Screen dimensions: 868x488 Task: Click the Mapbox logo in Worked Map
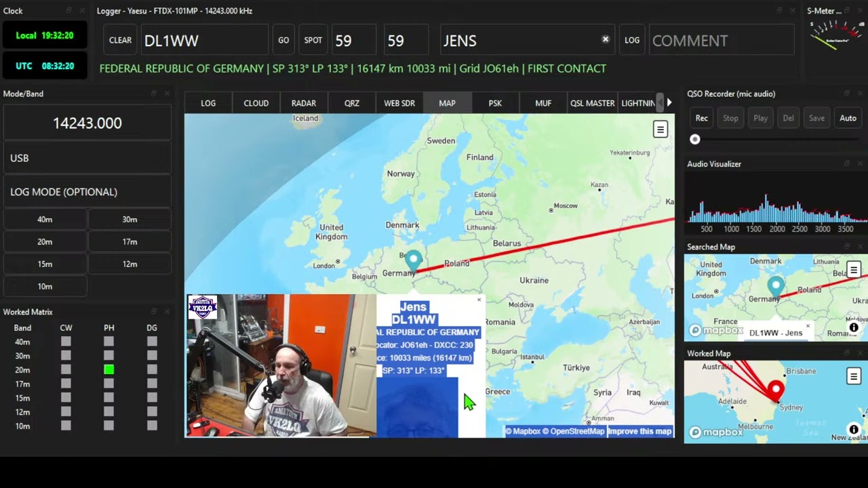[x=716, y=432]
